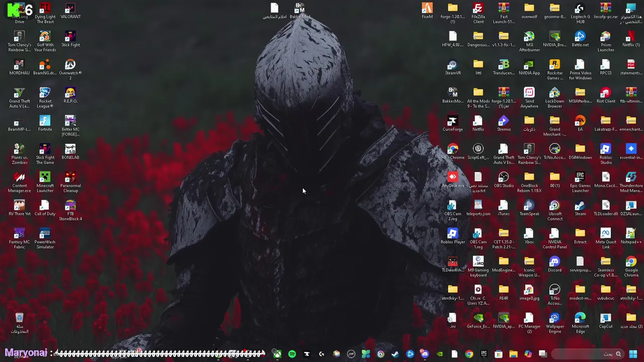The height and width of the screenshot is (362, 644).
Task: Launch the CurseForge desktop shortcut
Action: 453,124
